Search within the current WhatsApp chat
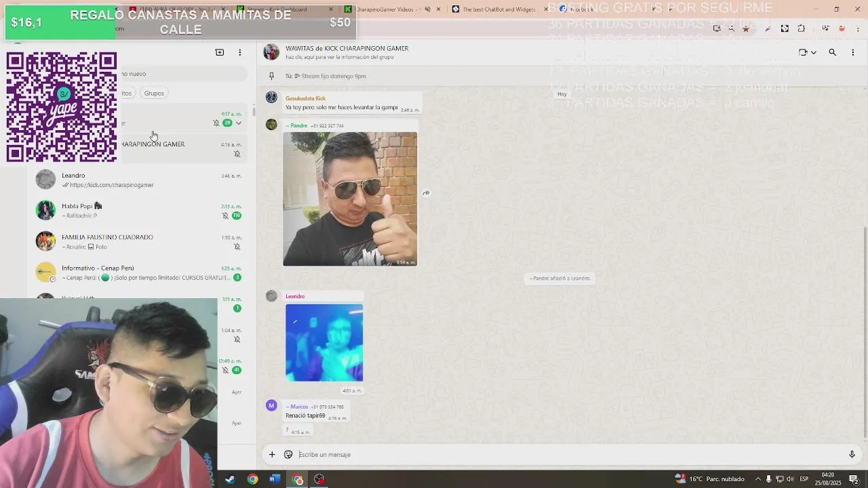The height and width of the screenshot is (488, 868). point(832,52)
